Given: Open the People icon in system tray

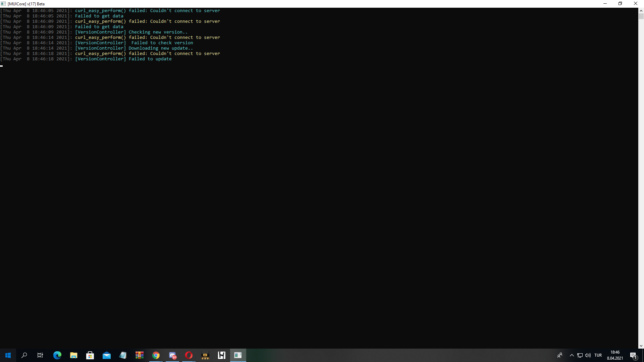Looking at the screenshot, I should [560, 355].
